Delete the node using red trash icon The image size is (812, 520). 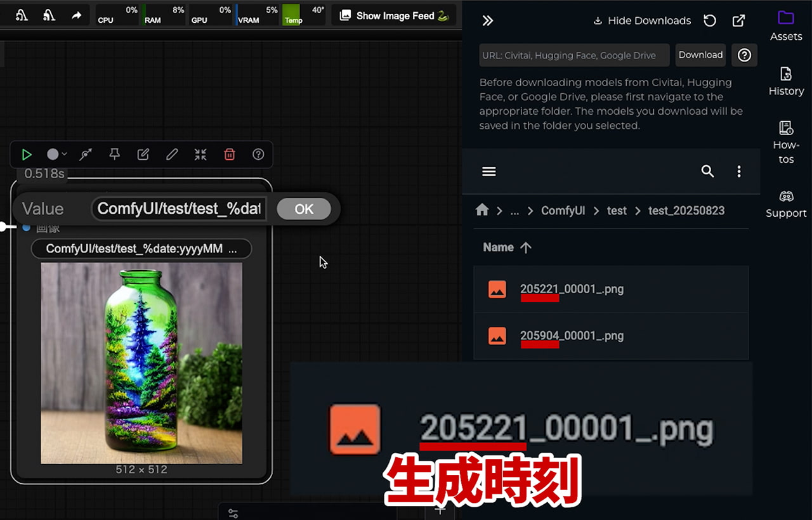pos(230,155)
